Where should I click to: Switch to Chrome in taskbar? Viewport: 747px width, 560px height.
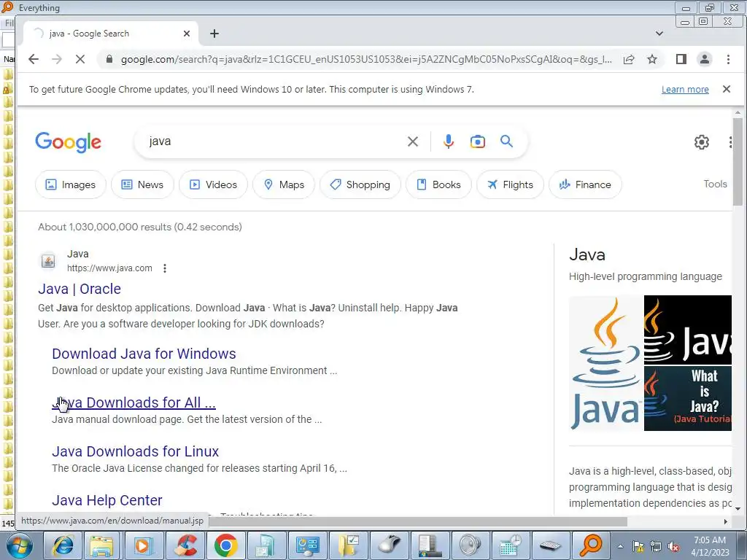point(226,545)
